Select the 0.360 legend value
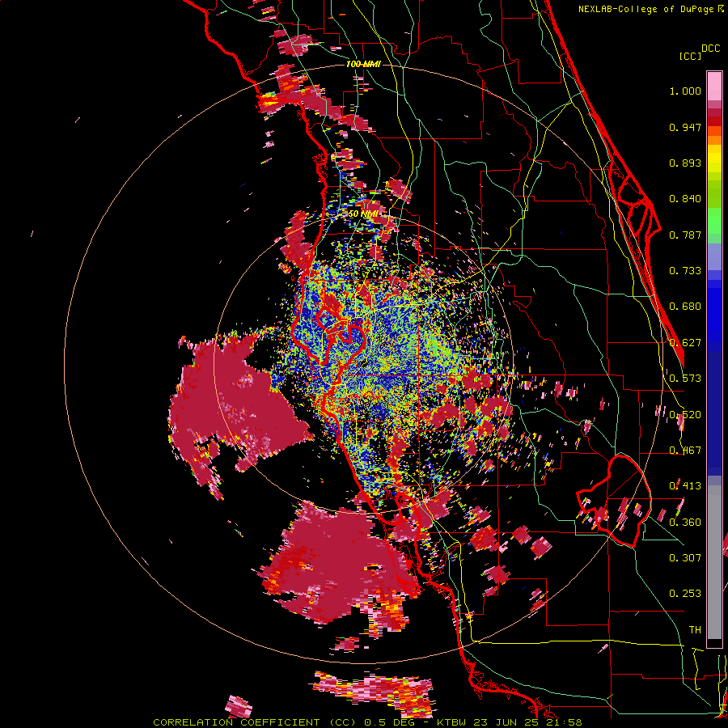Viewport: 728px width, 728px height. 685,523
